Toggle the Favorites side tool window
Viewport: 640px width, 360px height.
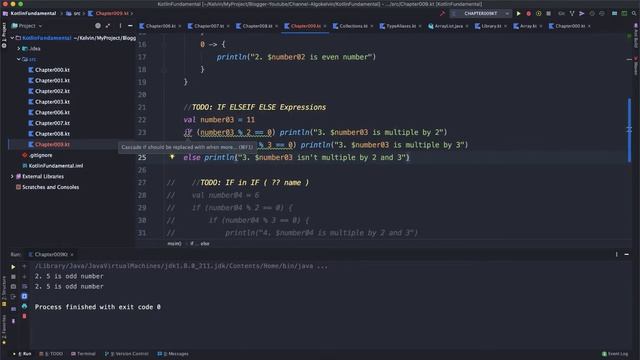(4, 330)
